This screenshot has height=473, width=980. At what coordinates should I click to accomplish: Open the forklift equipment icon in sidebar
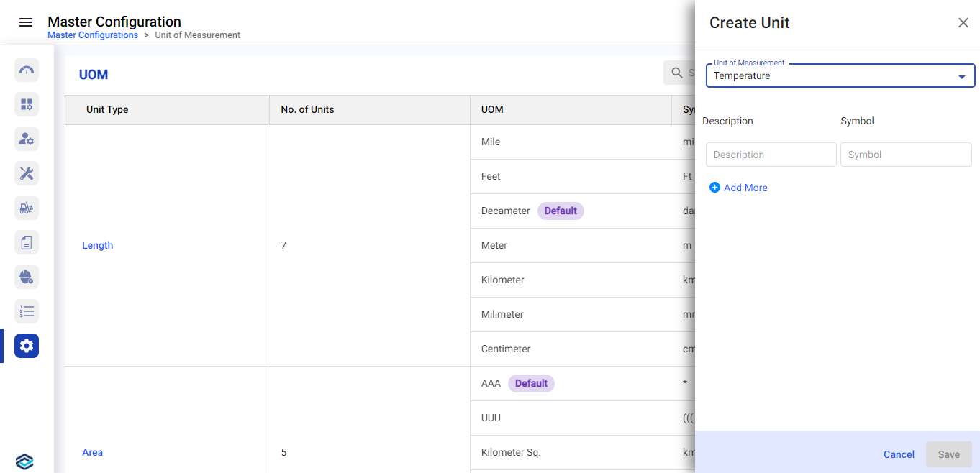(27, 208)
